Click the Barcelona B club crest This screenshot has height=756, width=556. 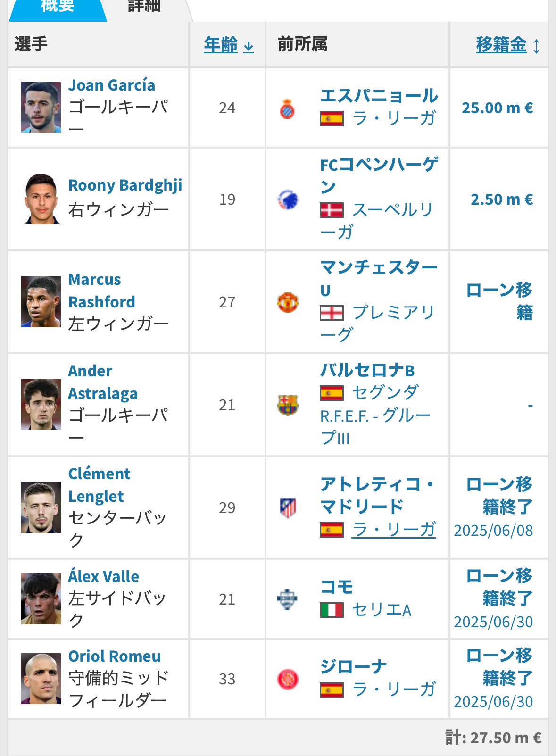pyautogui.click(x=287, y=405)
